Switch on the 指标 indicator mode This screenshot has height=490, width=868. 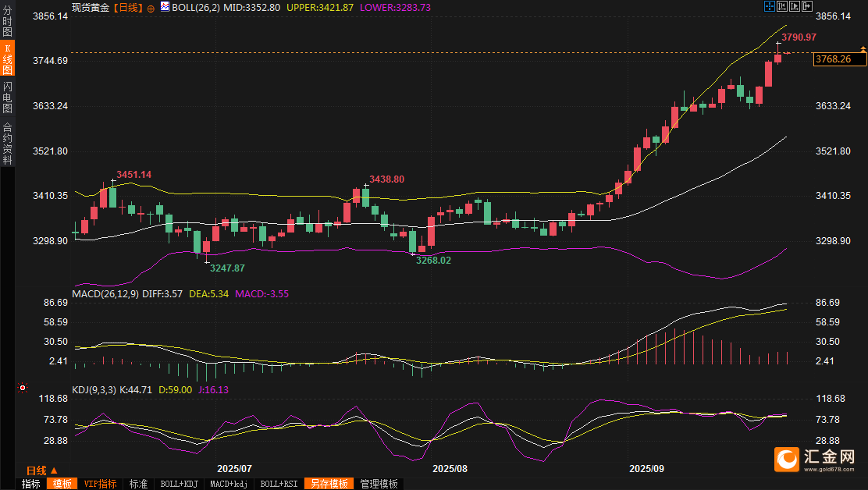[x=31, y=484]
